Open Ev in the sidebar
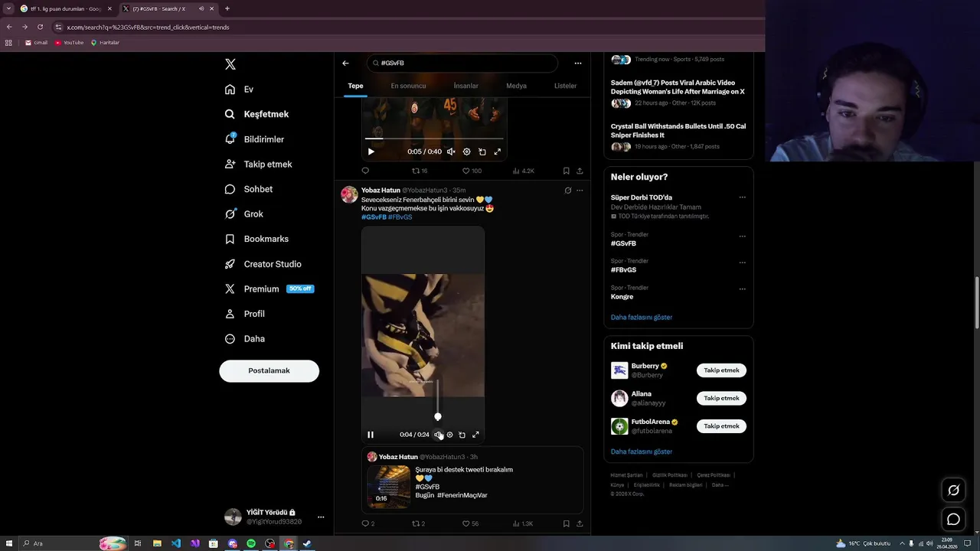This screenshot has height=551, width=980. point(239,90)
